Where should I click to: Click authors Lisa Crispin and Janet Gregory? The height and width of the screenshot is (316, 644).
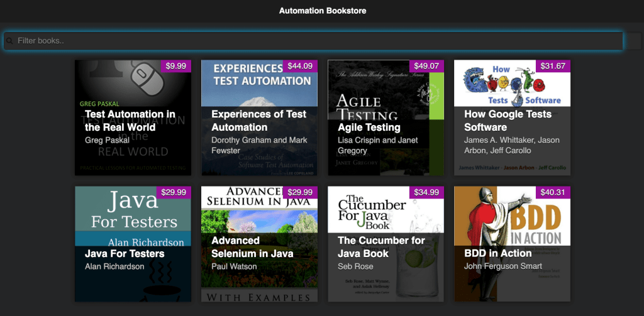377,146
